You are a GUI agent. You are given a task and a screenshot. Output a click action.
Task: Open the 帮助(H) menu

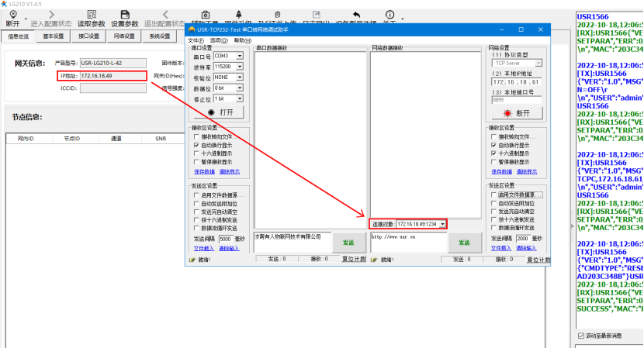[243, 40]
